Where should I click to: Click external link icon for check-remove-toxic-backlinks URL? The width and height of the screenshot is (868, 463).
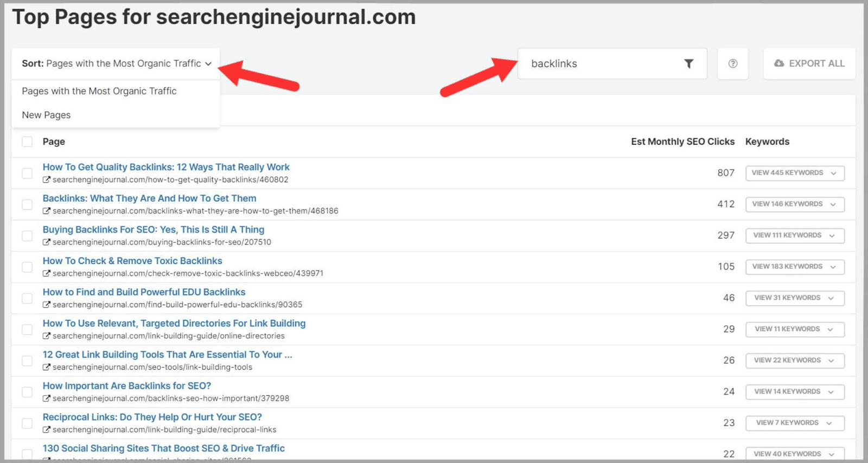(x=47, y=274)
